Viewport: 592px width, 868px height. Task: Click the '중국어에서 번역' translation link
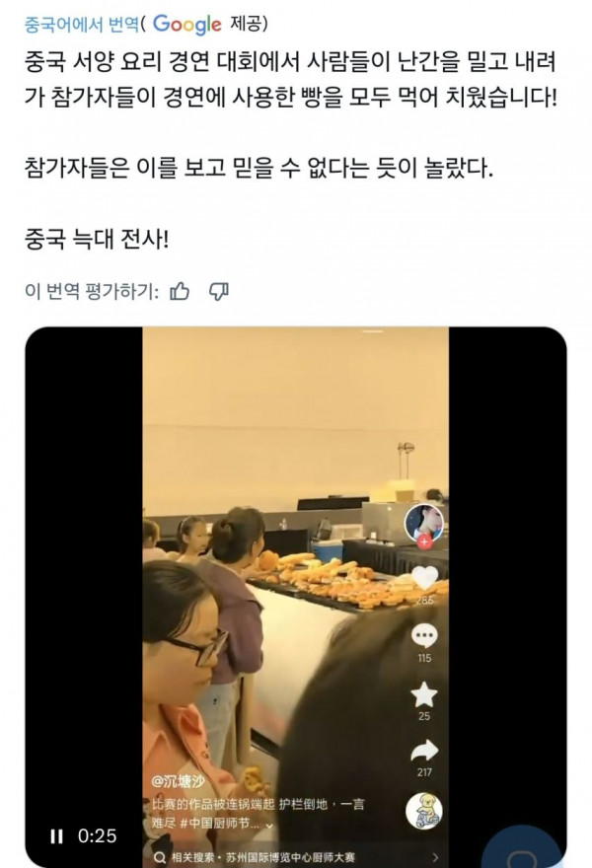(82, 25)
